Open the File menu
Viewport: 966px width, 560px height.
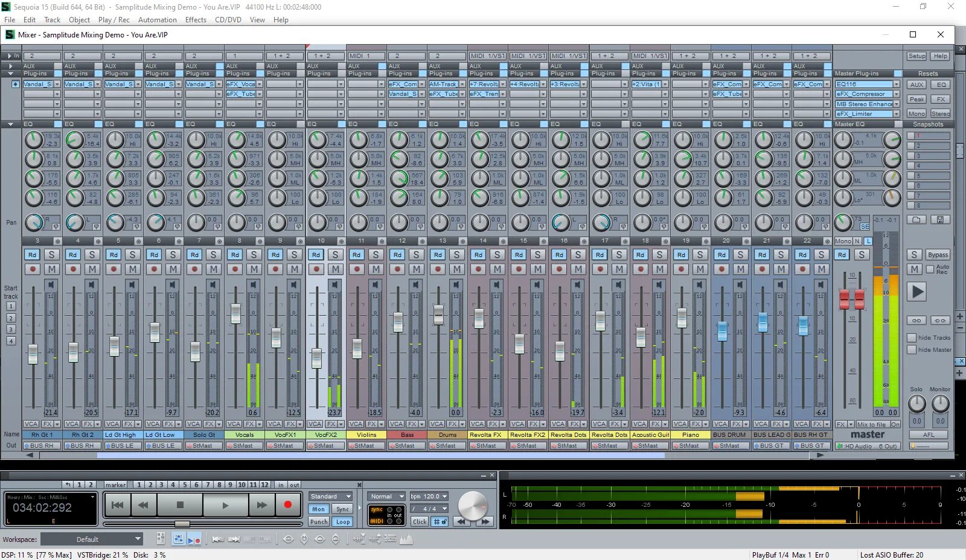pos(10,20)
